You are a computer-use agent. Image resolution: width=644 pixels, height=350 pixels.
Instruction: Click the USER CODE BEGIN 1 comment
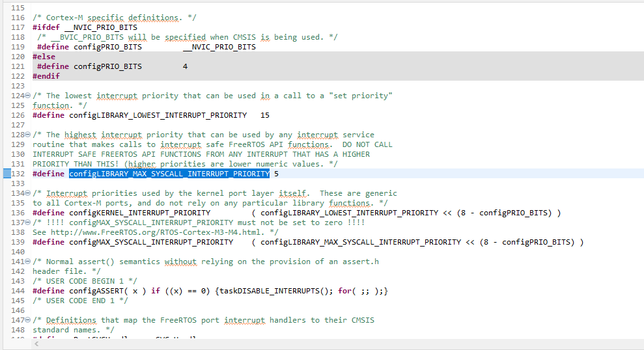click(x=85, y=281)
